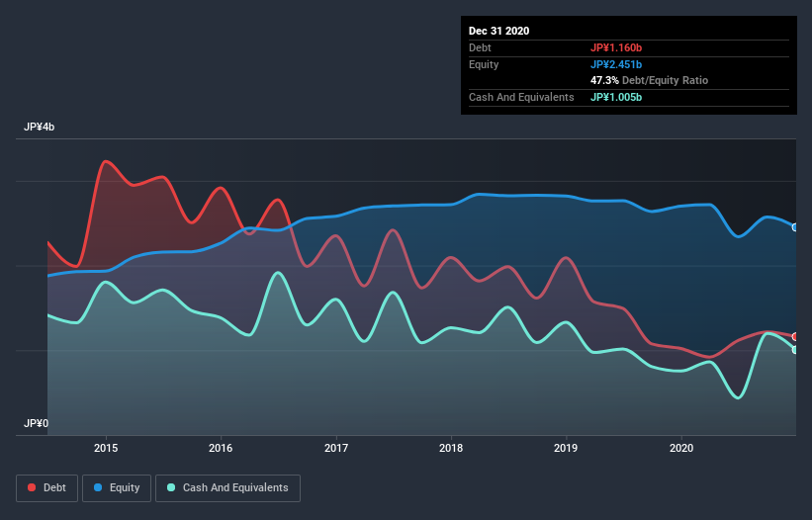Click the JP¥4b y-axis label
Screen dimensions: 812x520
pyautogui.click(x=39, y=127)
